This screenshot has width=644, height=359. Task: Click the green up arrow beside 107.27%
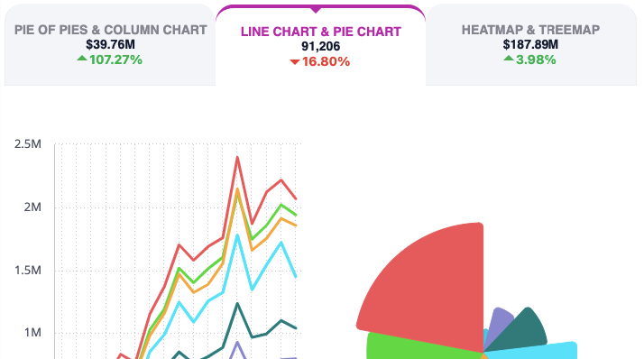[x=82, y=59]
